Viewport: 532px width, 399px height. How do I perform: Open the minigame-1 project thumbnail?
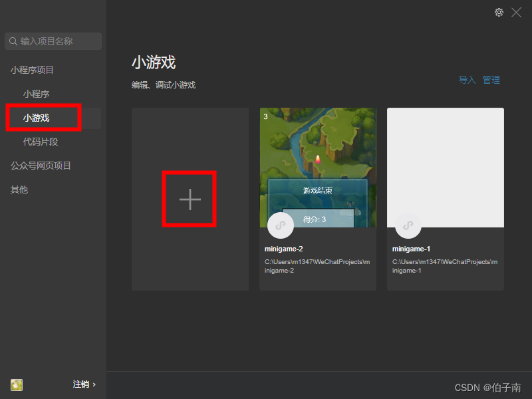click(445, 166)
